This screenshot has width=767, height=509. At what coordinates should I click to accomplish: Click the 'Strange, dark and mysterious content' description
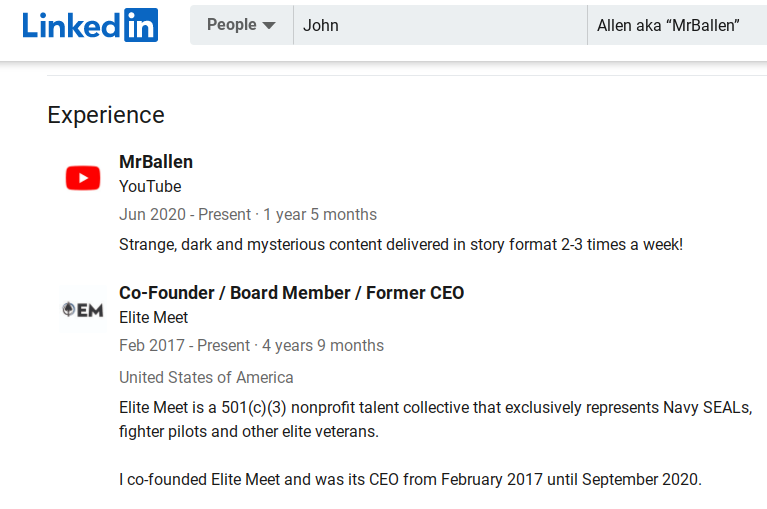[401, 244]
